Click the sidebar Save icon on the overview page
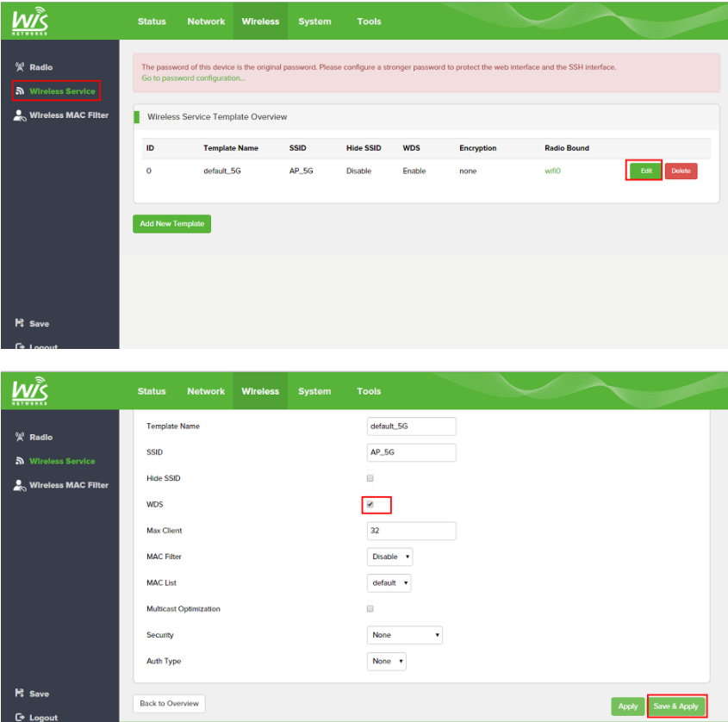Screen dimensions: 728x722 [x=20, y=324]
